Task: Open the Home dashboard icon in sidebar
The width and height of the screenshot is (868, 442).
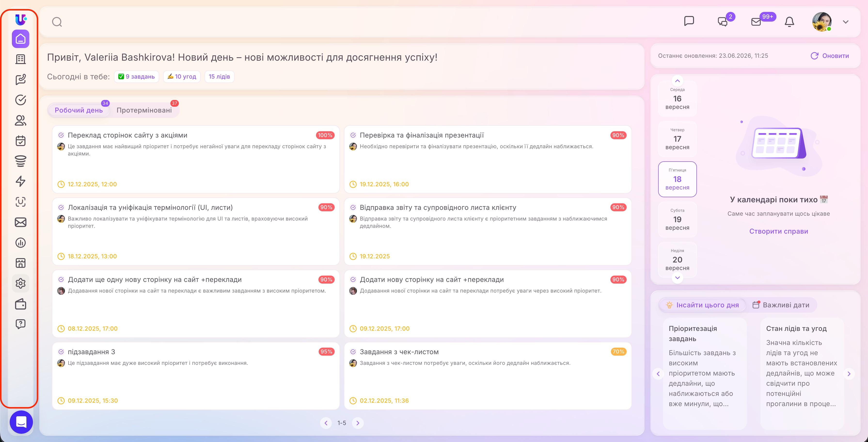Action: [x=21, y=39]
